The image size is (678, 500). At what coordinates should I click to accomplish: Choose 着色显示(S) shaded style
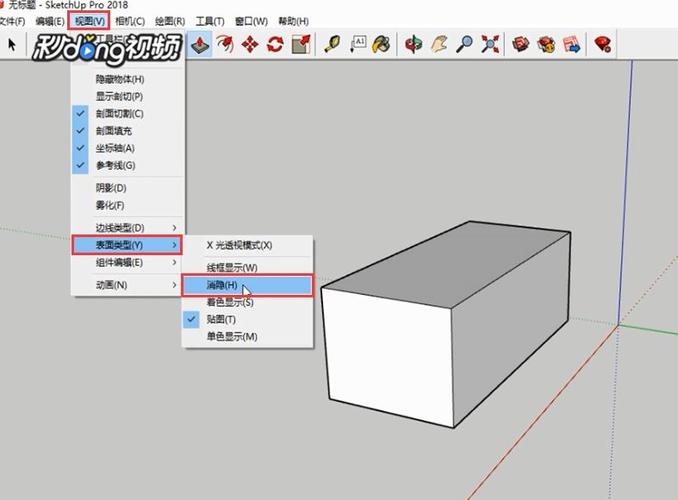pos(247,302)
